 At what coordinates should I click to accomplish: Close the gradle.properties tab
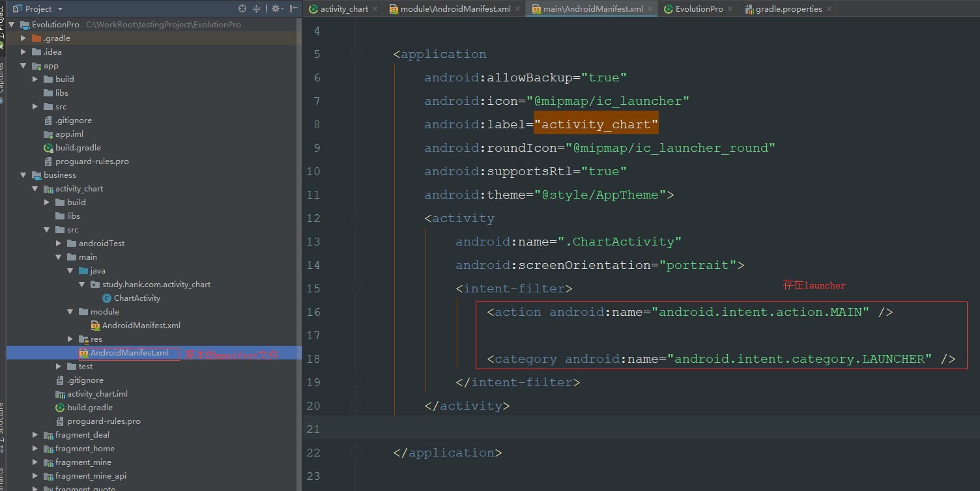point(829,9)
